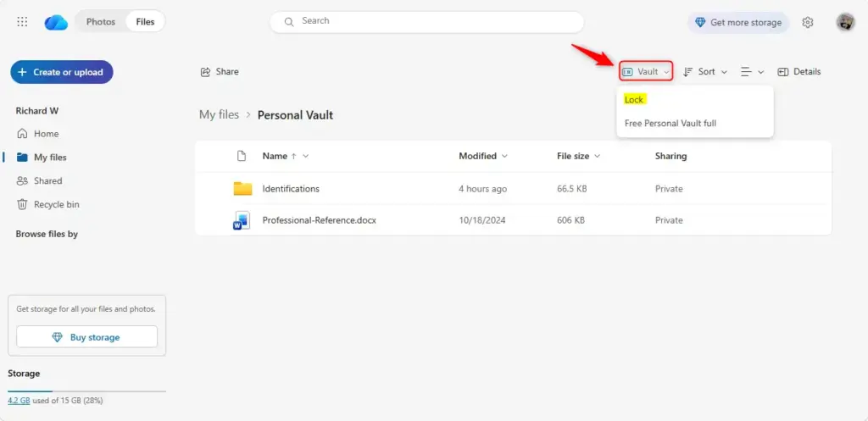
Task: Click Personal Vault breadcrumb text
Action: pos(296,115)
